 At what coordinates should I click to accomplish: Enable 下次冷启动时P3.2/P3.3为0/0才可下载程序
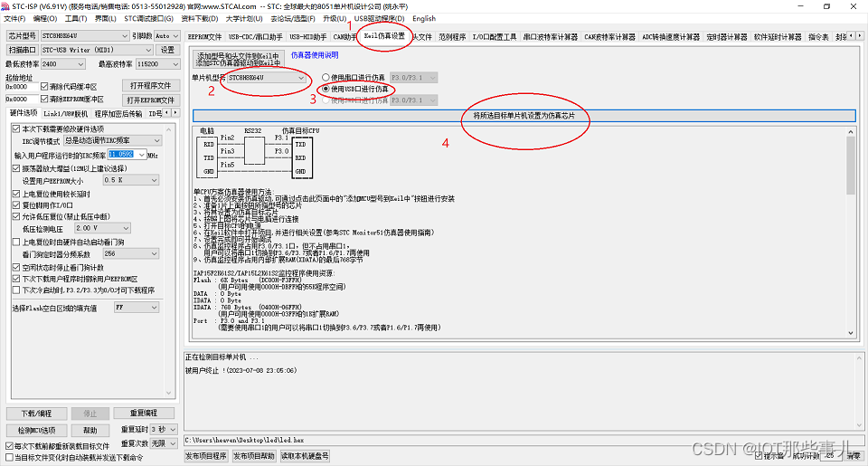pos(16,290)
